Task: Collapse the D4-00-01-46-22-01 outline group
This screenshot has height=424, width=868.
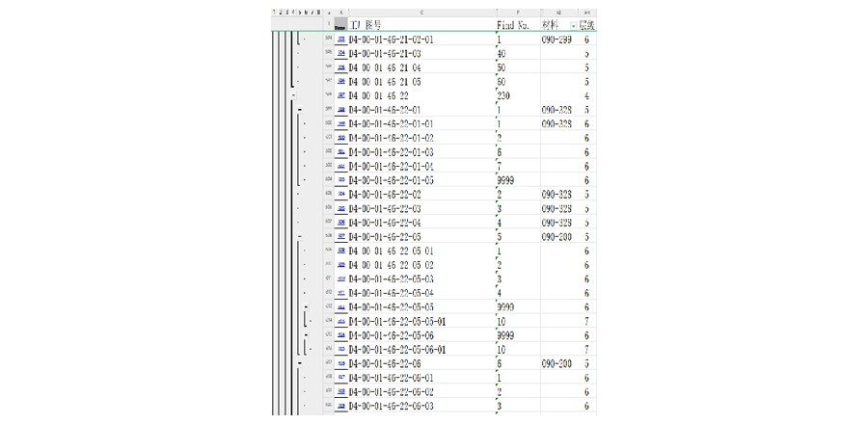Action: [300, 110]
